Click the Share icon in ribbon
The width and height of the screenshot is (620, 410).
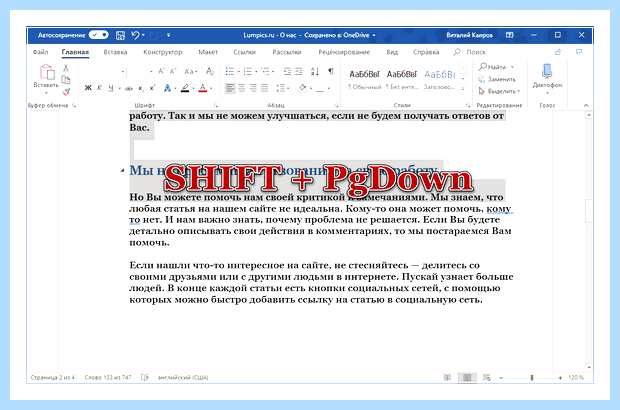click(558, 52)
